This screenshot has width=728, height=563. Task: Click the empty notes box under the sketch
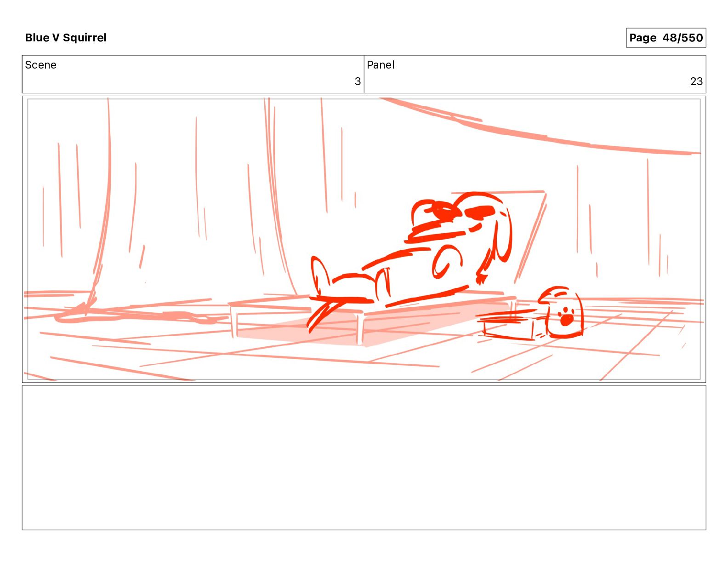pos(364,458)
